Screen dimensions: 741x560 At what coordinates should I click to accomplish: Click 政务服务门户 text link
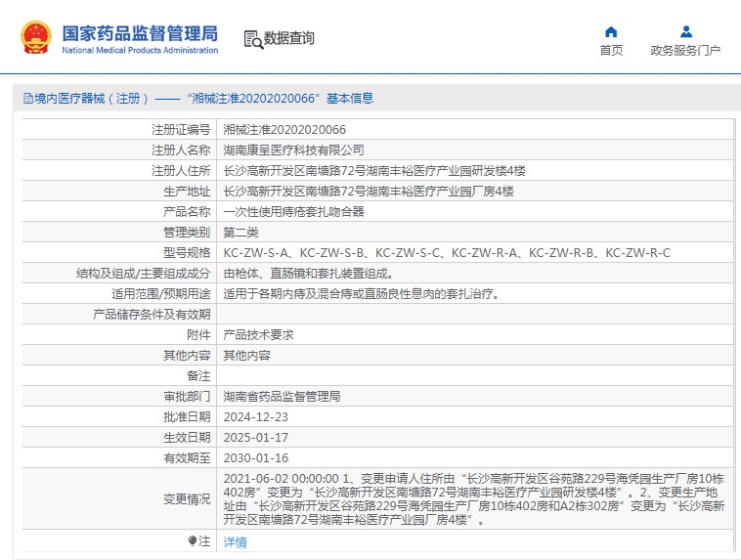(685, 50)
